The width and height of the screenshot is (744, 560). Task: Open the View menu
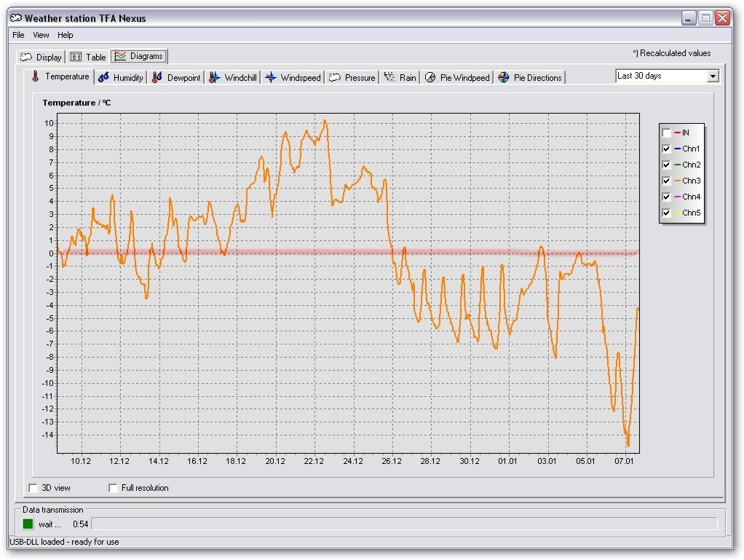click(41, 35)
